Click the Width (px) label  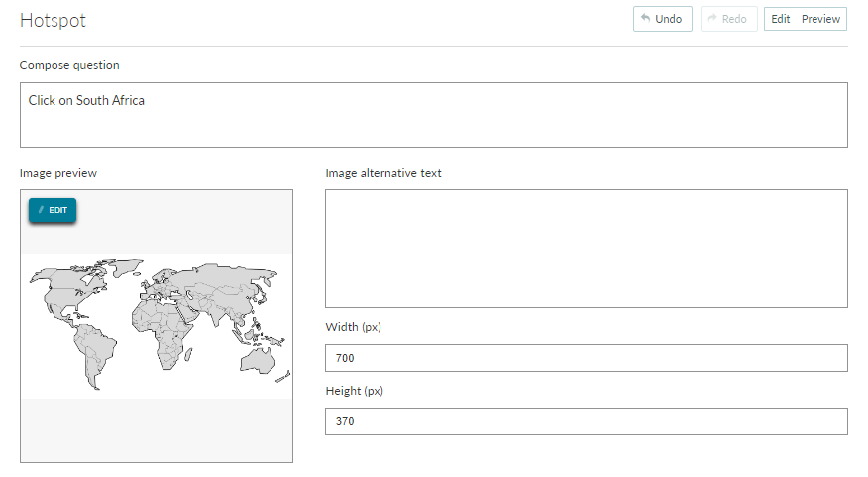[x=353, y=327]
